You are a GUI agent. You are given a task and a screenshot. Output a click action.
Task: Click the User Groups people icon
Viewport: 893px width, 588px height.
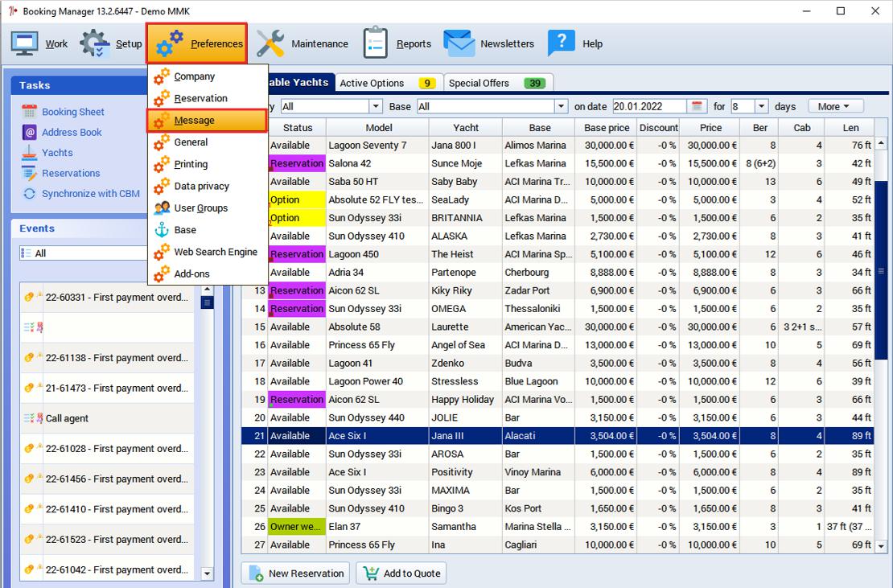click(162, 208)
